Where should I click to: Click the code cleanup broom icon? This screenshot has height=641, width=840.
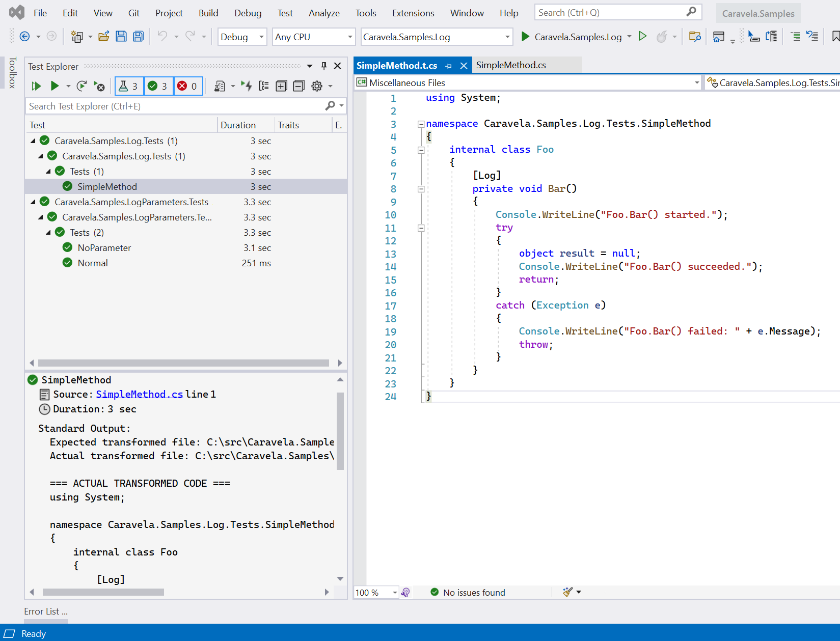[567, 592]
